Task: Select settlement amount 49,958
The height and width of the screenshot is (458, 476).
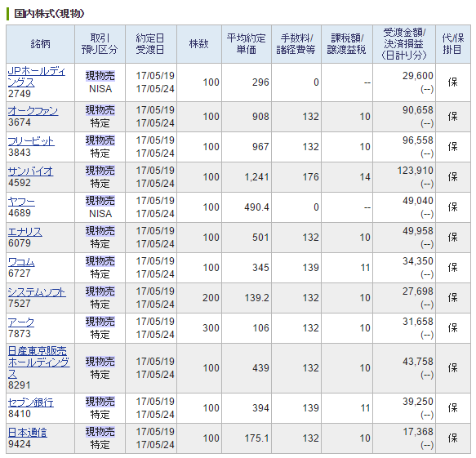Action: coord(418,231)
